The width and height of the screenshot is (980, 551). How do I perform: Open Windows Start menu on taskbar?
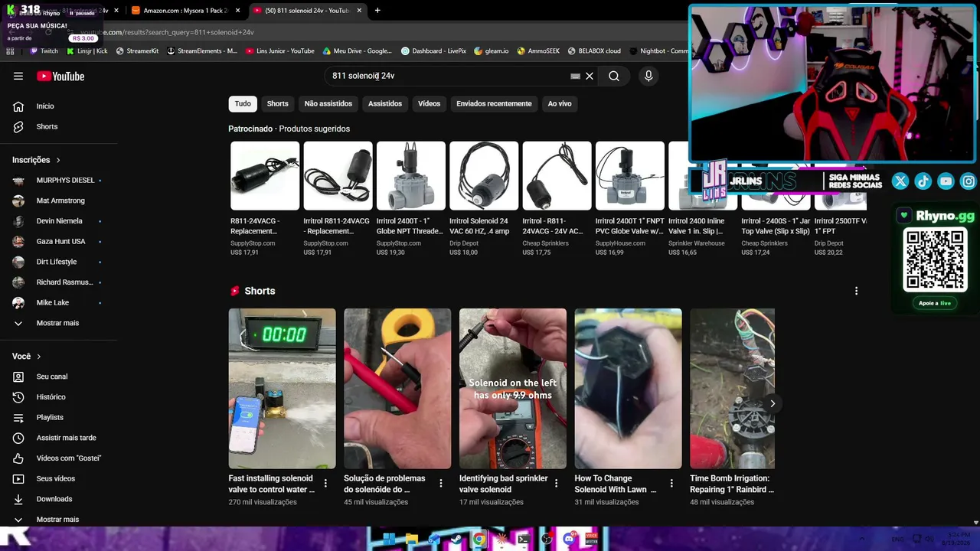(389, 539)
